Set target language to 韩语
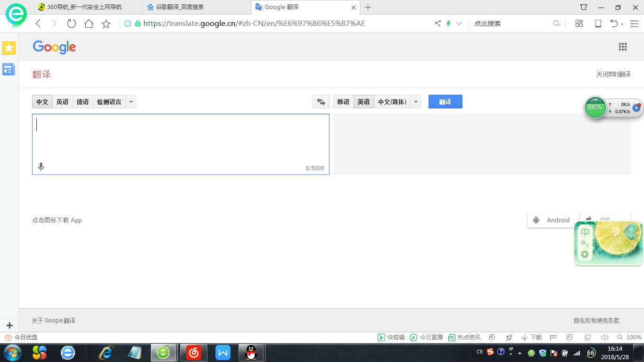The image size is (644, 362). pos(343,102)
